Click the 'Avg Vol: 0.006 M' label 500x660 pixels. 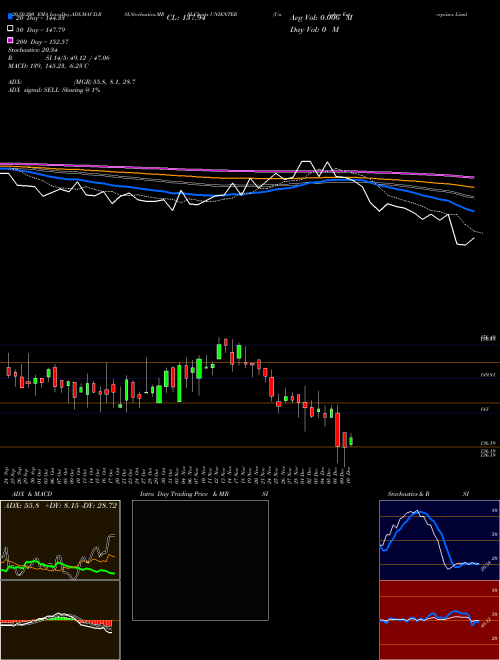pyautogui.click(x=321, y=18)
